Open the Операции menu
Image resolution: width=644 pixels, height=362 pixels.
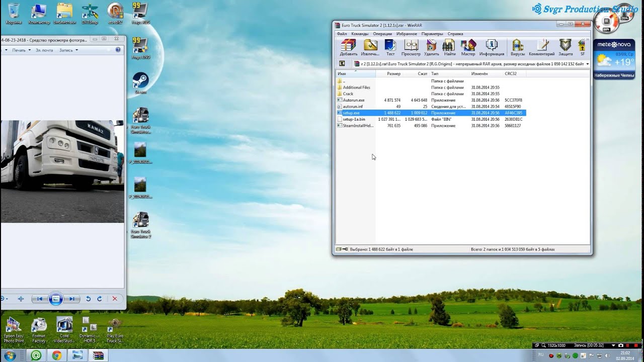pos(382,34)
